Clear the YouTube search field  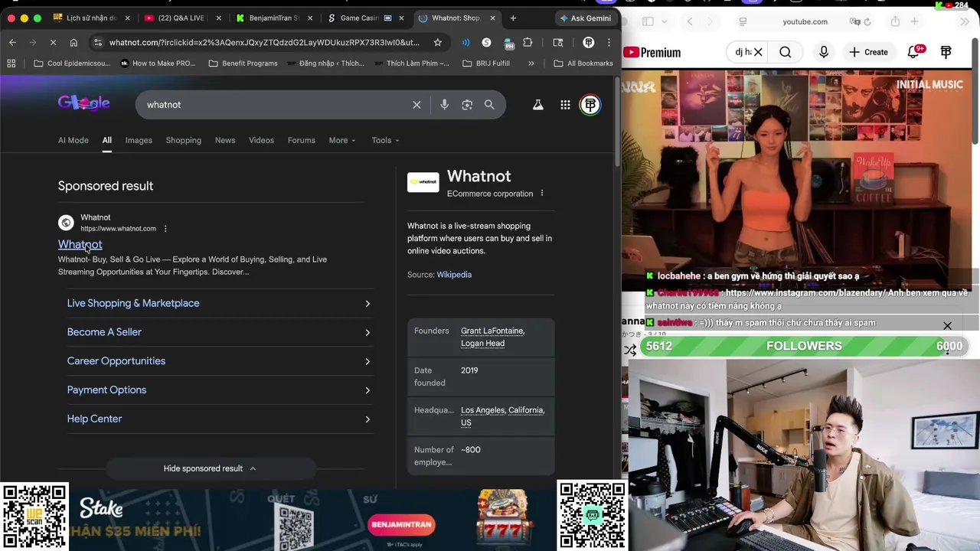click(758, 52)
